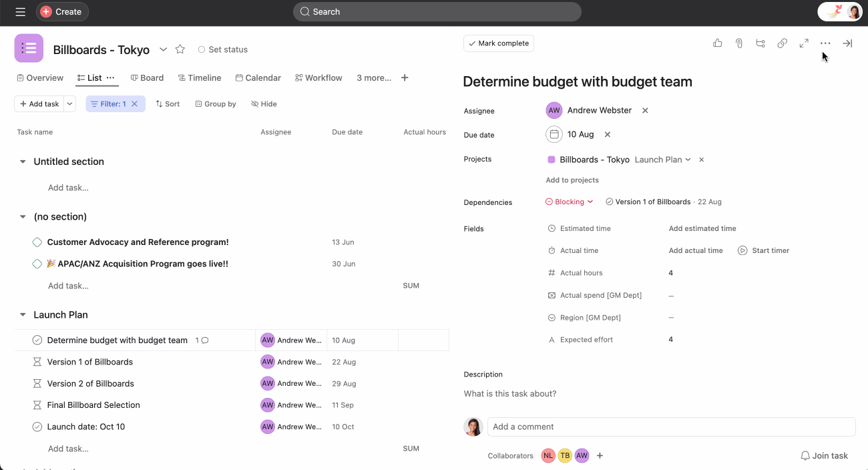
Task: Star the Billboards - Tokyo project
Action: [x=180, y=49]
